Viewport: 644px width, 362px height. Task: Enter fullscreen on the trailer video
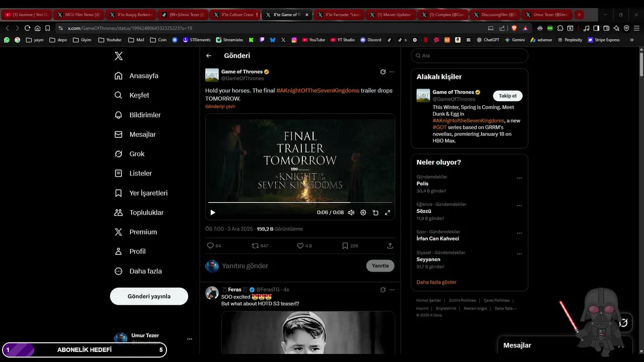(387, 213)
